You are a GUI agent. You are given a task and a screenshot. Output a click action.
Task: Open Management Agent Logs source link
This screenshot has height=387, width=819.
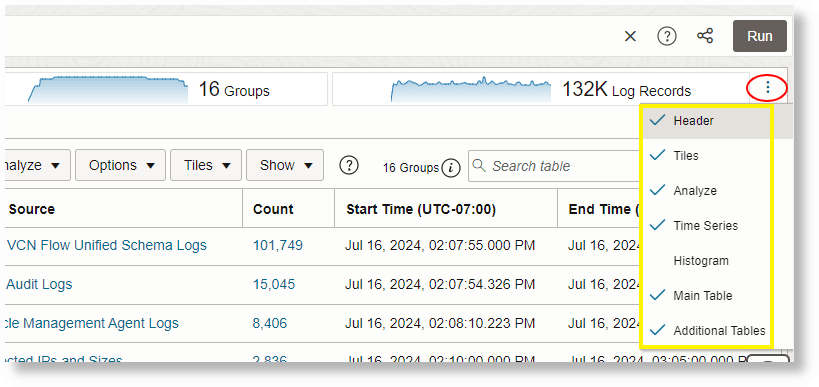[92, 323]
